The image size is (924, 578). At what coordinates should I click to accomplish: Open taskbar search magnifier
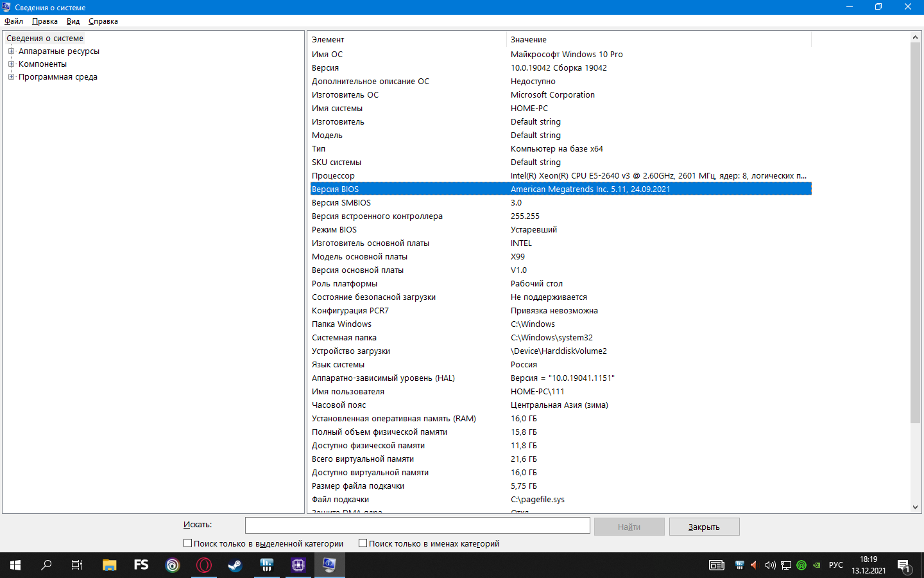click(46, 565)
